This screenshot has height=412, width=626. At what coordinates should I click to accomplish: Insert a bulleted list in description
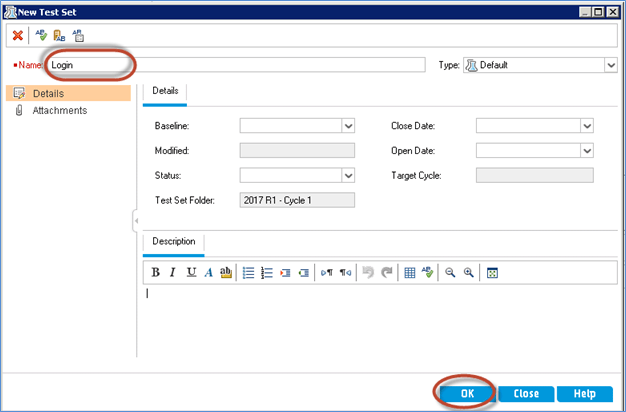pos(249,272)
